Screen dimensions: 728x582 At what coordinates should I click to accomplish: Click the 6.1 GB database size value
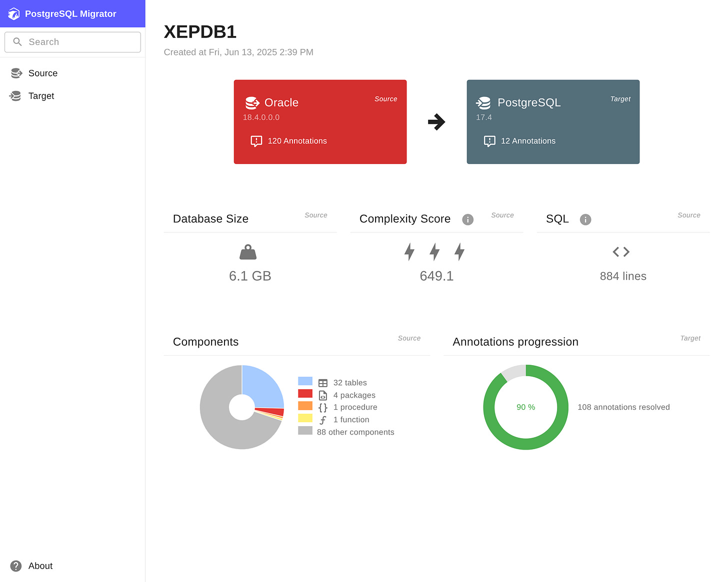250,276
